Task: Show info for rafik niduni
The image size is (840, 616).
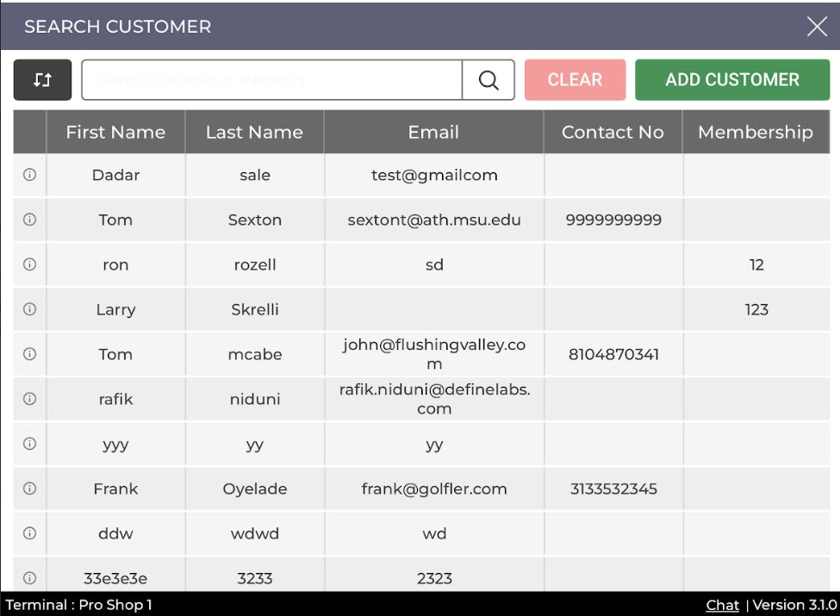Action: pos(29,399)
